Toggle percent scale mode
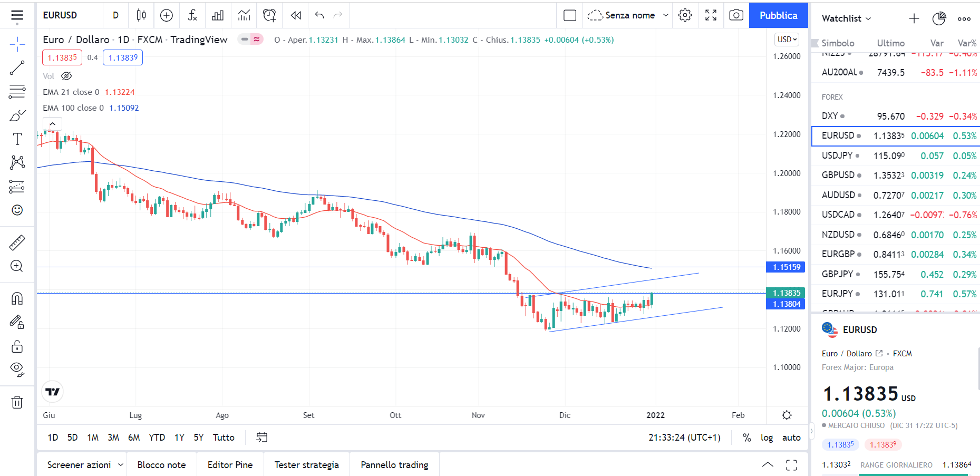The height and width of the screenshot is (476, 980). (x=746, y=438)
